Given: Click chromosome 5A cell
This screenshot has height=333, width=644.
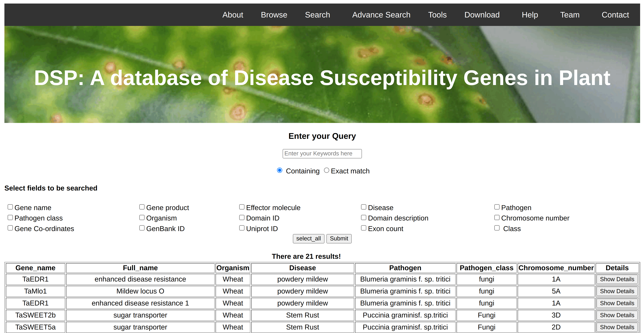Looking at the screenshot, I should (556, 291).
